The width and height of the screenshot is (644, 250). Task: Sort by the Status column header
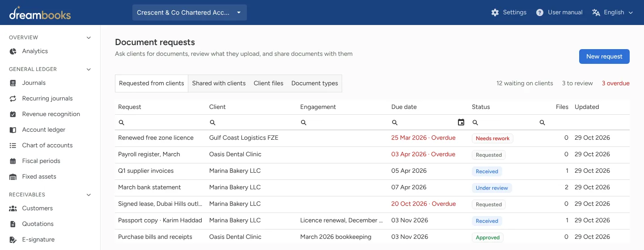[481, 107]
